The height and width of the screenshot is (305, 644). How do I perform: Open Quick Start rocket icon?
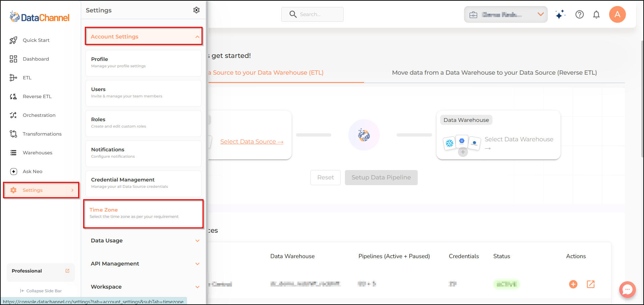(x=13, y=40)
